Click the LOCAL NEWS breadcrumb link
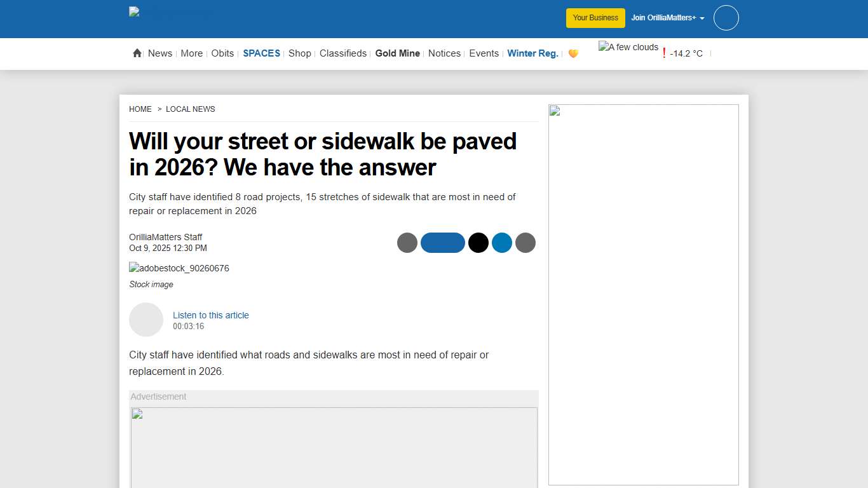Viewport: 868px width, 488px height. (x=190, y=109)
